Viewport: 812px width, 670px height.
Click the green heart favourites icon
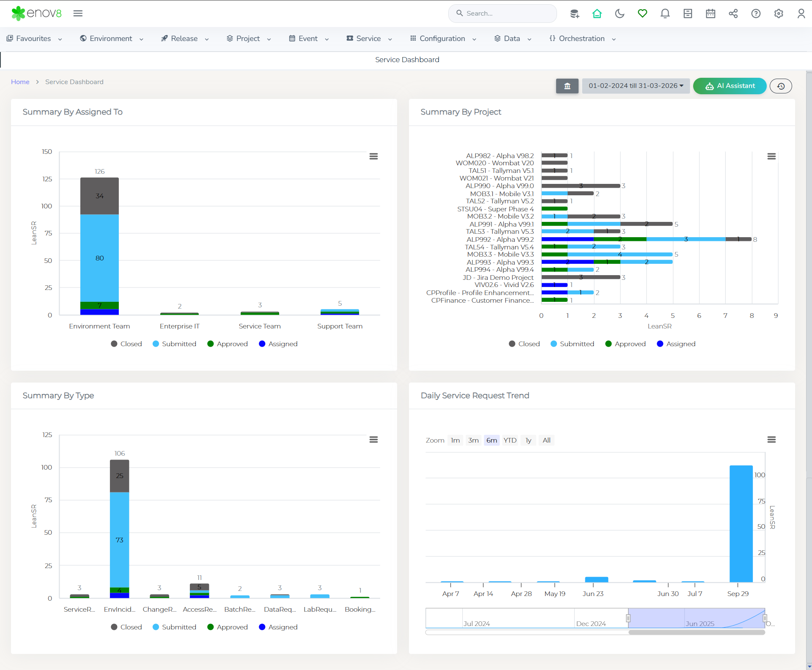pos(642,14)
